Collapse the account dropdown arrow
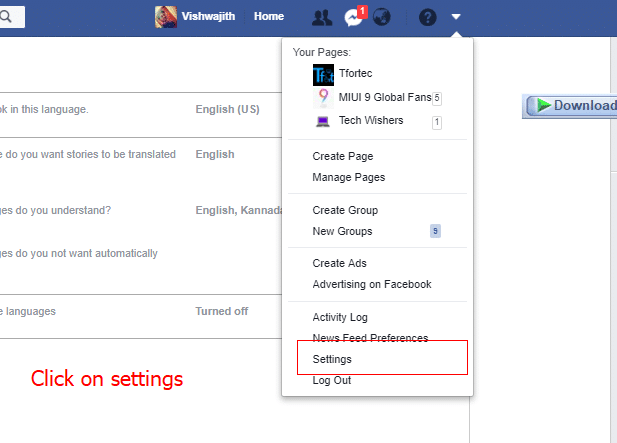617x443 pixels. point(456,17)
